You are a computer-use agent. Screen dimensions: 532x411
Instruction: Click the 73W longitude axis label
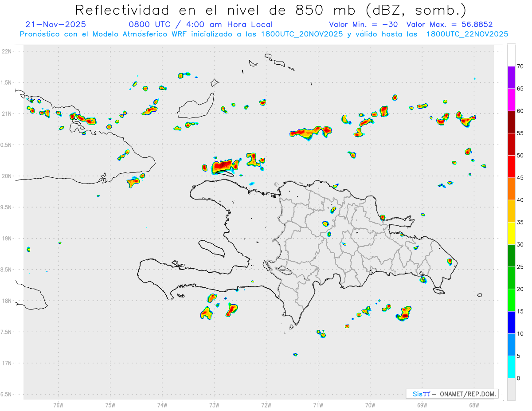click(x=214, y=405)
